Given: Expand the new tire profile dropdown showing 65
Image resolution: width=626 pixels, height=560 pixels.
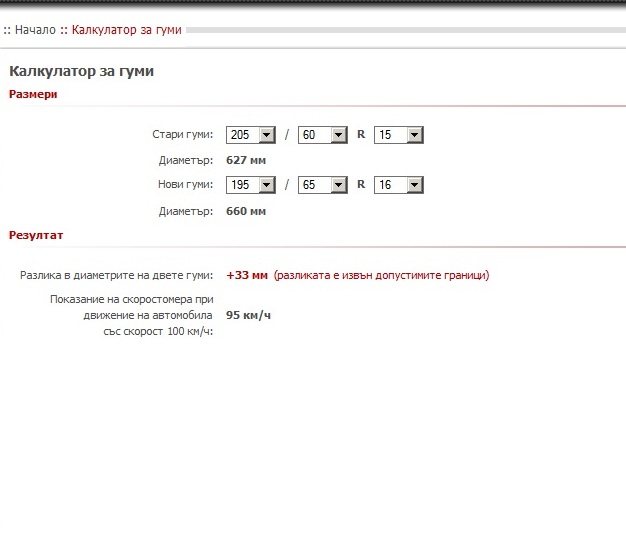Looking at the screenshot, I should pos(323,185).
